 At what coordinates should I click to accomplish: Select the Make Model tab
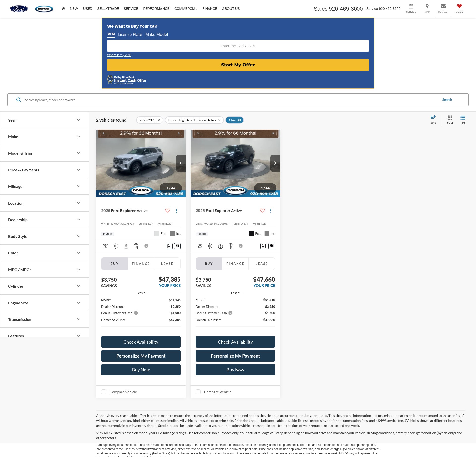(x=156, y=34)
